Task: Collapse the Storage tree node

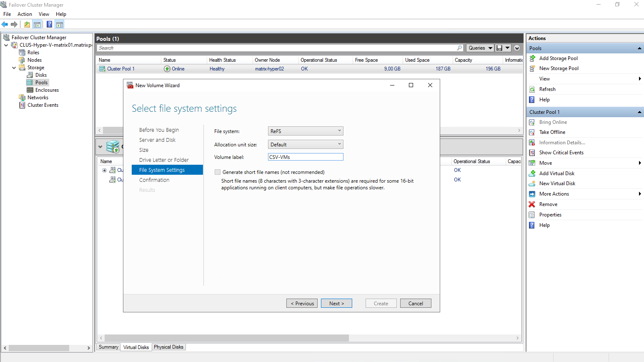Action: click(14, 68)
